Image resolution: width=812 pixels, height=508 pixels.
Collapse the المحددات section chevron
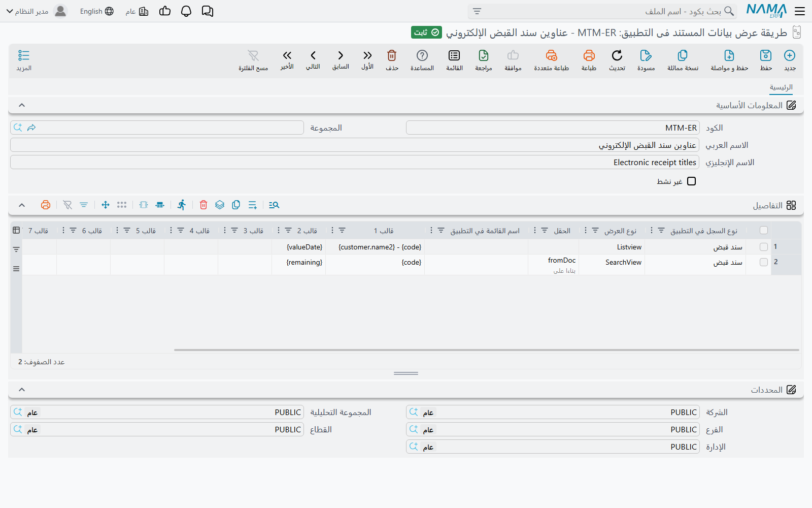[x=22, y=390]
